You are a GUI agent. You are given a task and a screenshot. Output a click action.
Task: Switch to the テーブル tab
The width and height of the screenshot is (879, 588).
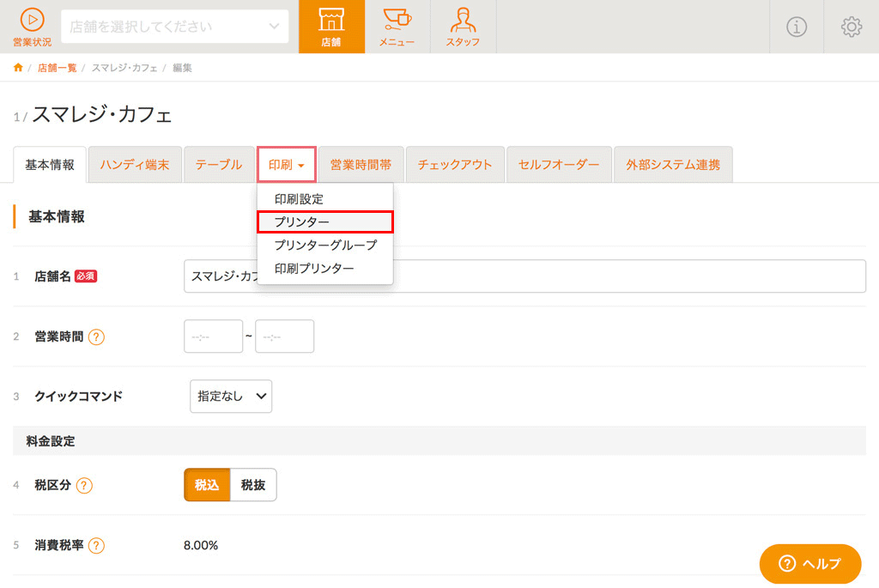point(219,165)
